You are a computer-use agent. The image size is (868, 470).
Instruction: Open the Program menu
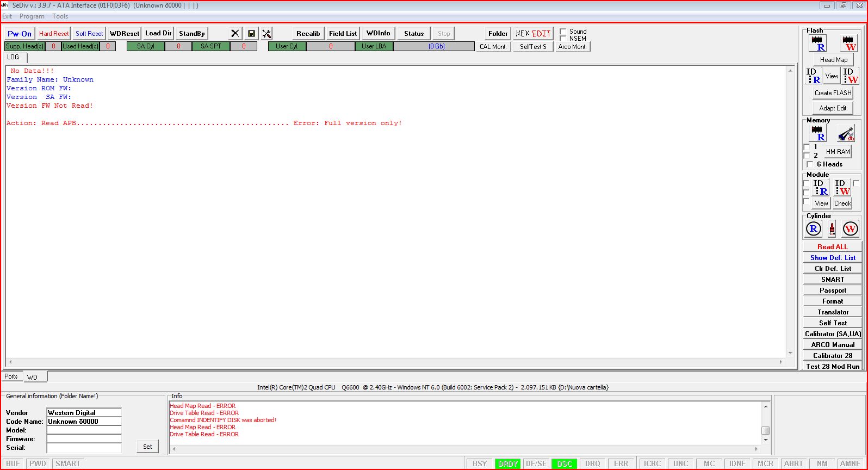(x=32, y=16)
